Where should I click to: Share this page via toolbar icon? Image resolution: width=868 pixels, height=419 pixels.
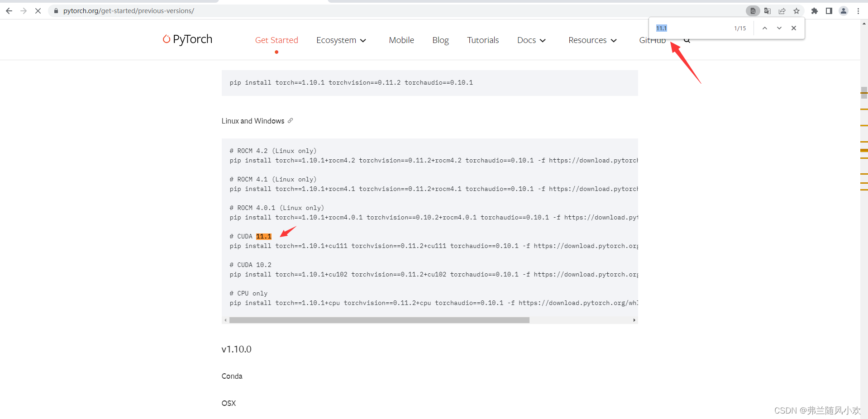coord(782,11)
